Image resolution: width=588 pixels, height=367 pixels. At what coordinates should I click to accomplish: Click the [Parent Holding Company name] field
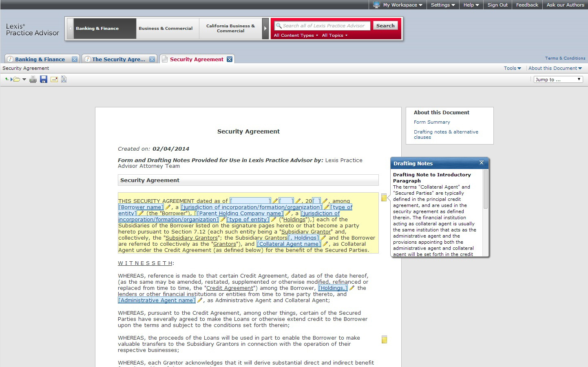pos(240,213)
